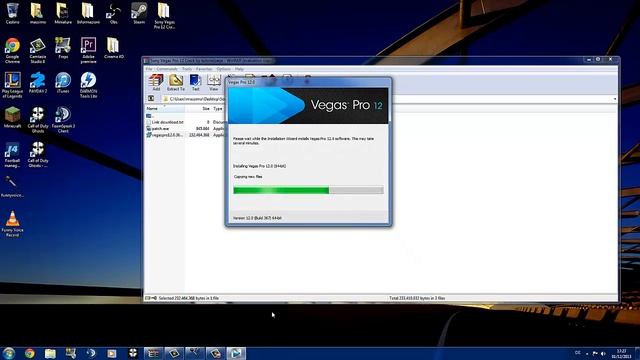Open the Informazioni folder on desktop
Screen dimensions: 640x360
tap(88, 13)
